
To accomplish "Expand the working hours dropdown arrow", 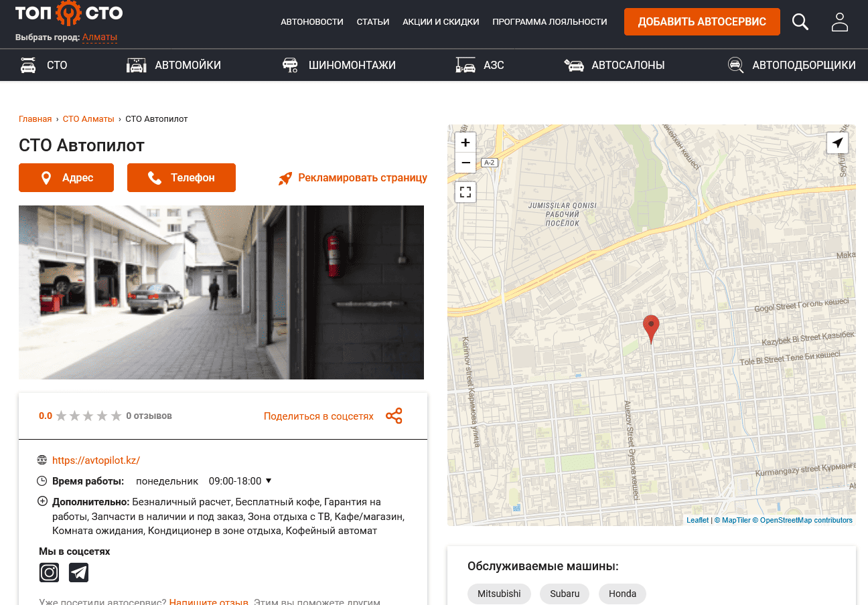I will 269,481.
